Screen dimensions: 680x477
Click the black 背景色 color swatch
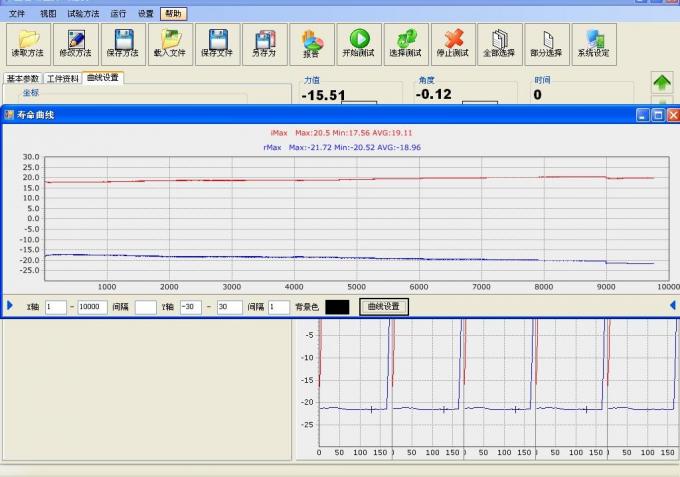pyautogui.click(x=337, y=307)
